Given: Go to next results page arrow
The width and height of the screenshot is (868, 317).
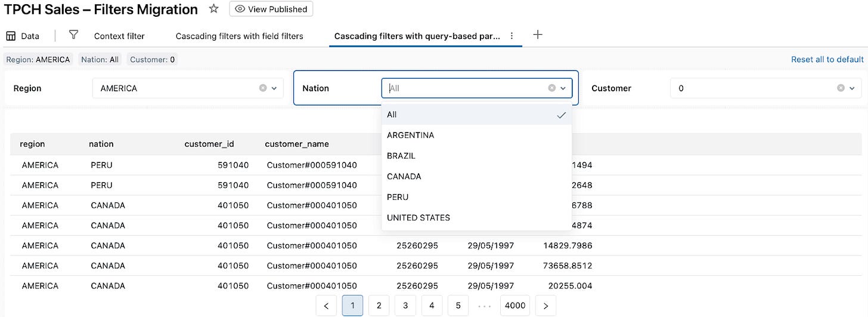Looking at the screenshot, I should (x=545, y=306).
